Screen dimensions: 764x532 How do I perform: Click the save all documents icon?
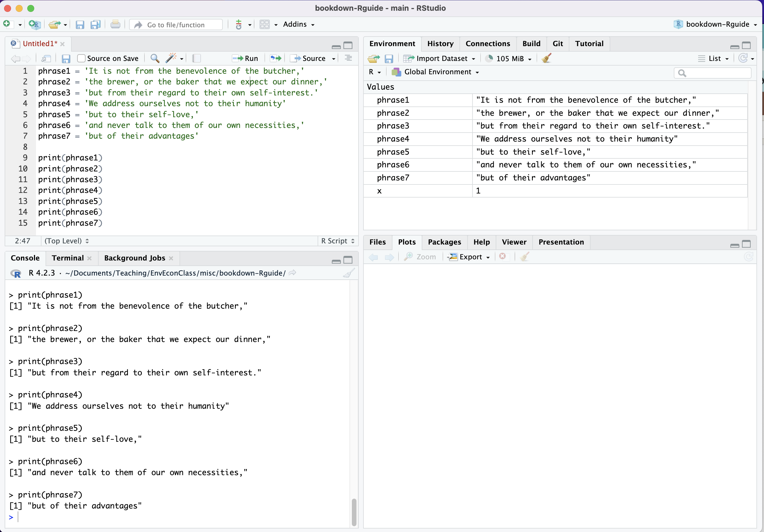click(x=95, y=25)
